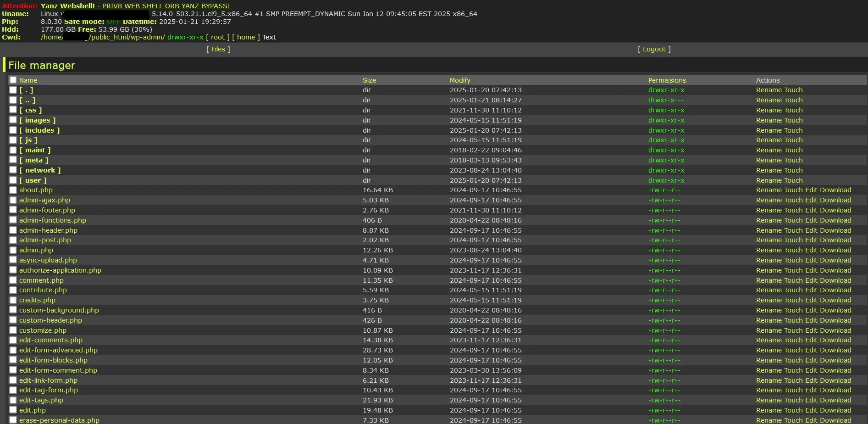Check the checkbox next to about.php
Viewport: 868px width, 424px height.
coord(13,190)
